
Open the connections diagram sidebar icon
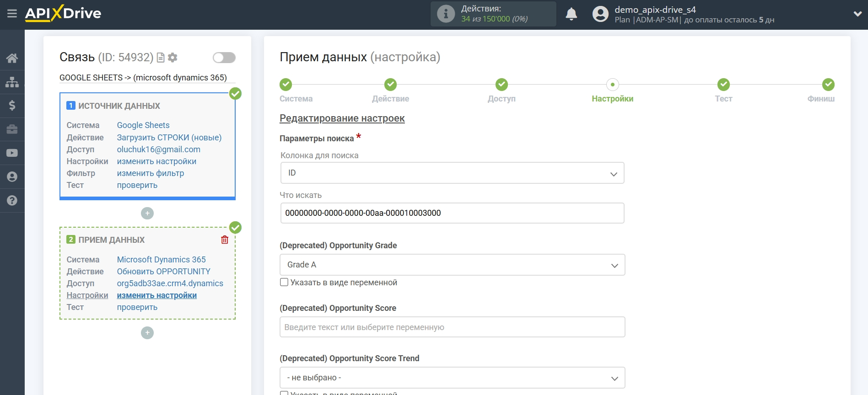pyautogui.click(x=12, y=82)
